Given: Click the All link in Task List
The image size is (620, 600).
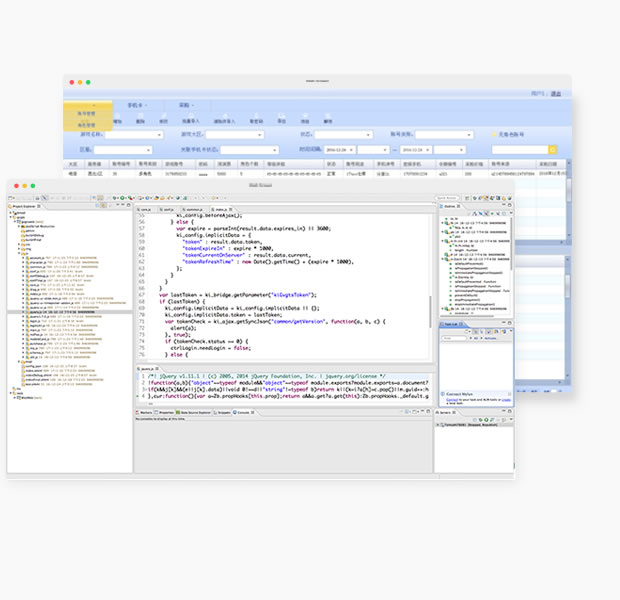Looking at the screenshot, I should pyautogui.click(x=476, y=339).
